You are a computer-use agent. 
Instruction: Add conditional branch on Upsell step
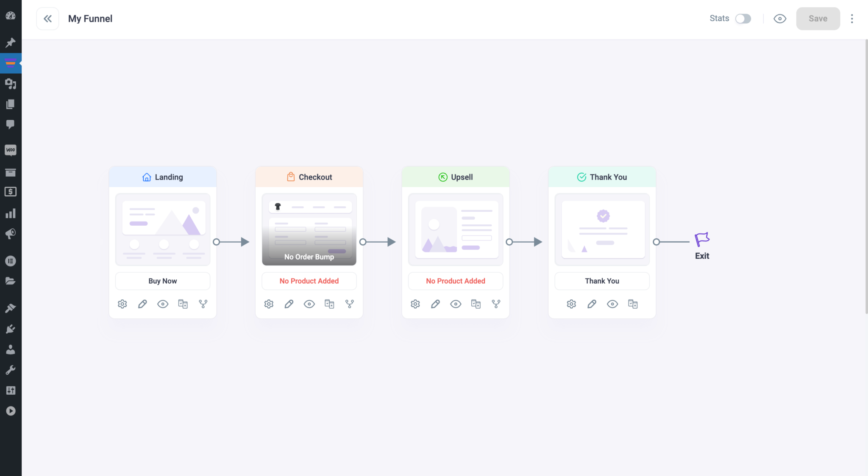(496, 304)
